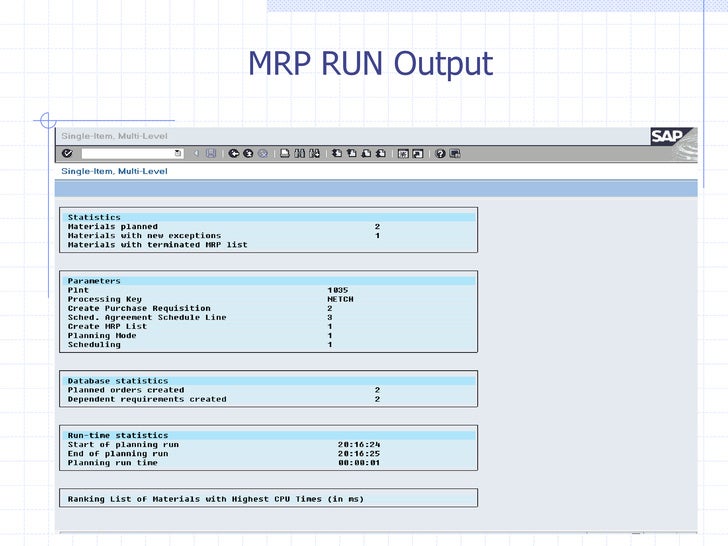Click the Exit up-arrow icon
This screenshot has width=728, height=546.
click(x=248, y=153)
